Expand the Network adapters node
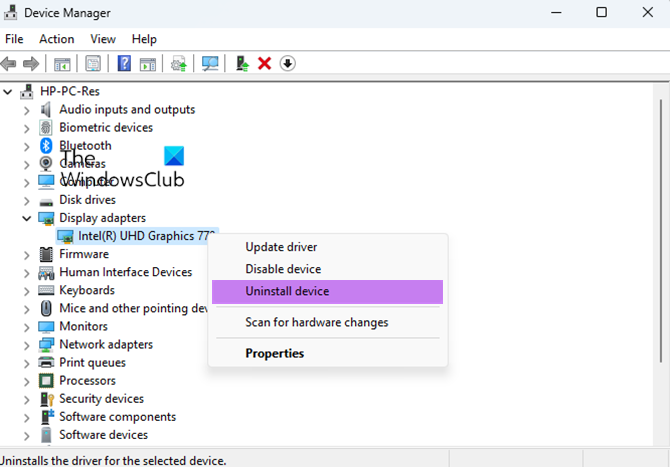Screen dimensions: 670x468 (26, 345)
